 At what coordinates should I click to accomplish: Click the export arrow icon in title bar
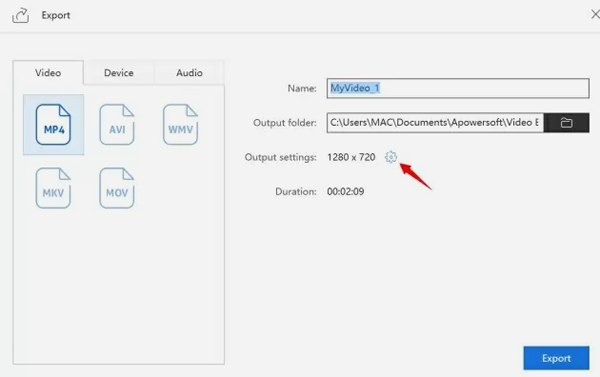click(21, 15)
